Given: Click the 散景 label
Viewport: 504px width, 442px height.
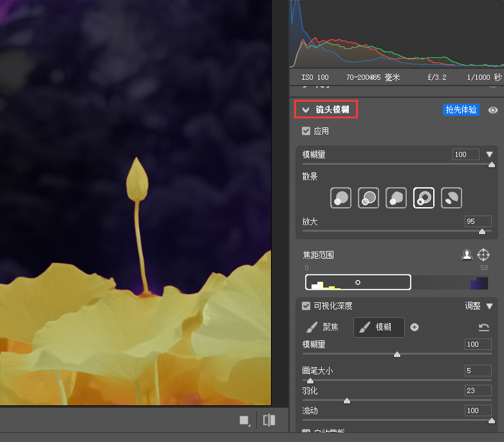Looking at the screenshot, I should [x=310, y=176].
